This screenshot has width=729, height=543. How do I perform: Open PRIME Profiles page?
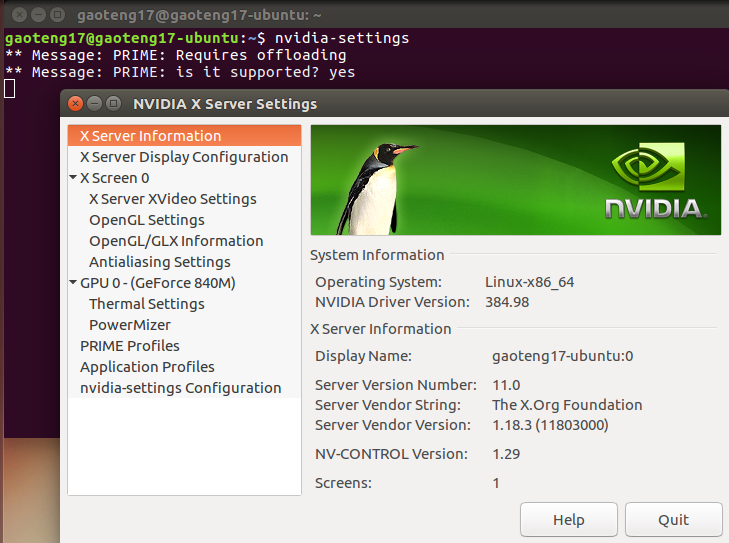(x=129, y=346)
